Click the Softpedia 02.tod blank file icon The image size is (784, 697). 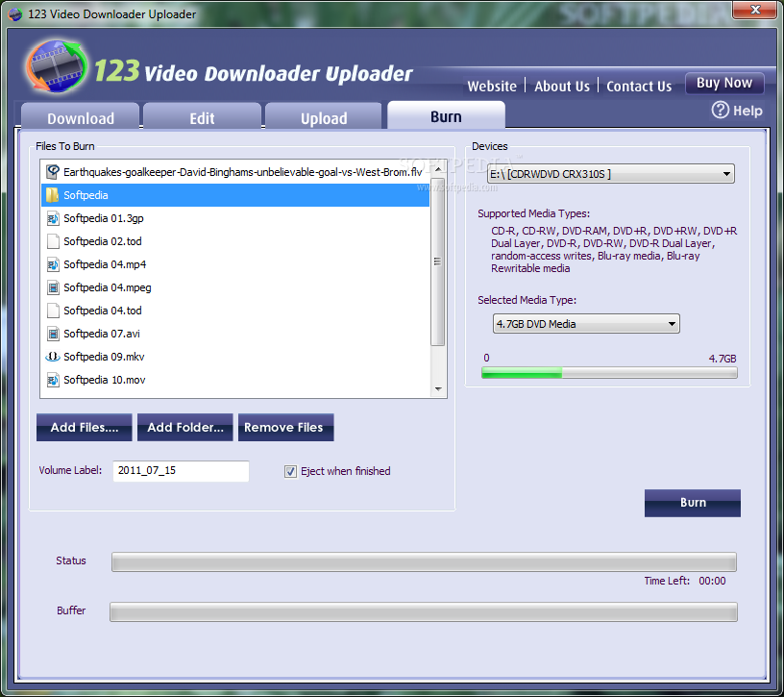53,241
